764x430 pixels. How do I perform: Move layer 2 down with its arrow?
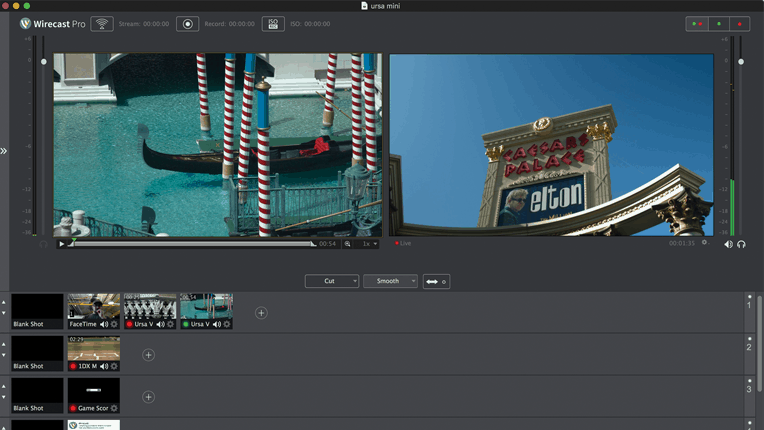click(x=4, y=355)
